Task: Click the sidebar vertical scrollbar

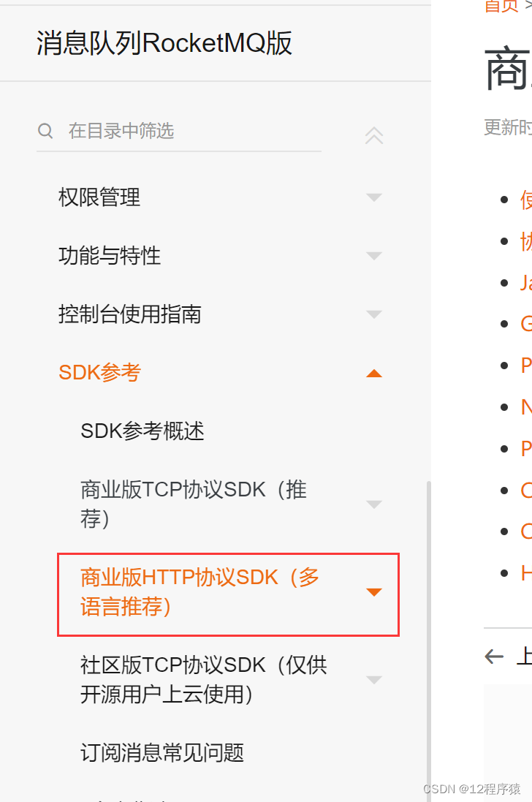Action: click(x=428, y=640)
